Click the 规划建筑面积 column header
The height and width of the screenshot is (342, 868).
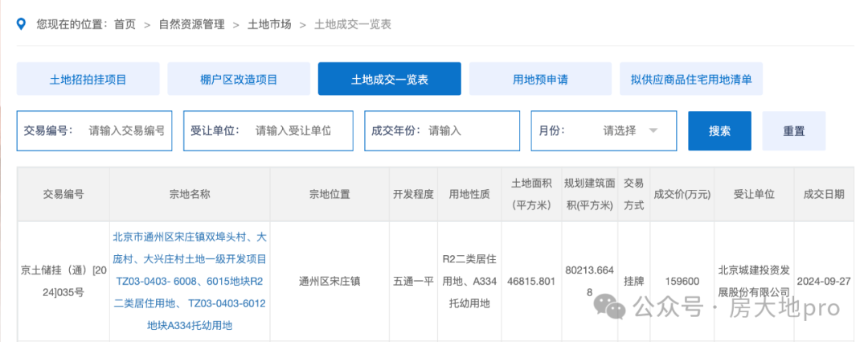tap(590, 195)
